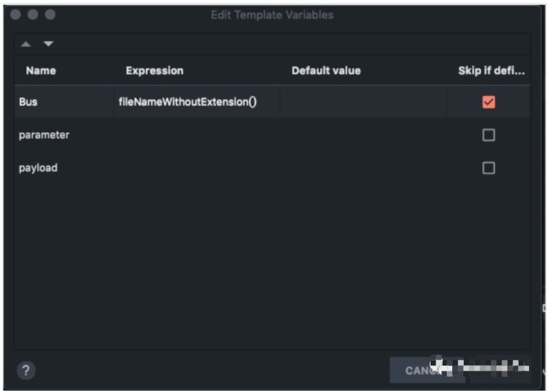This screenshot has width=551, height=392.
Task: Select the Name column header
Action: coord(40,71)
